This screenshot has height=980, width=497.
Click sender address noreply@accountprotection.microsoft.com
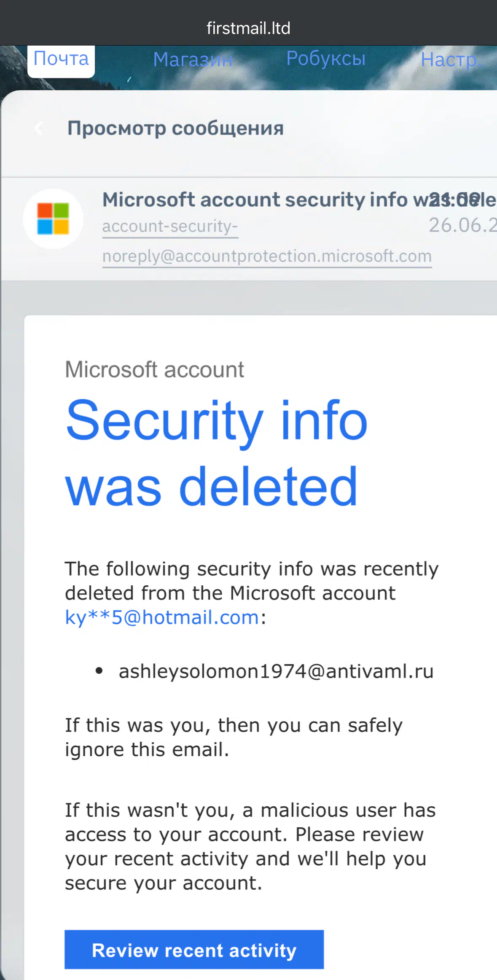click(267, 256)
